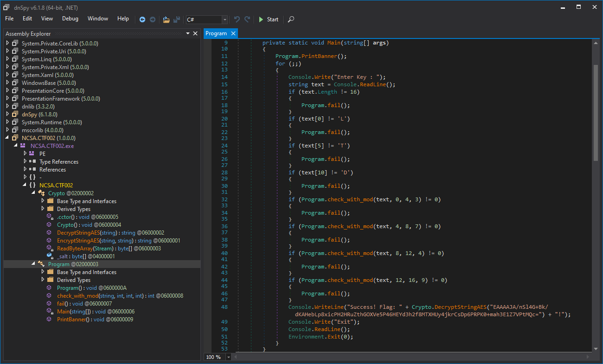Collapse the Program class node
603x364 pixels.
[x=33, y=264]
